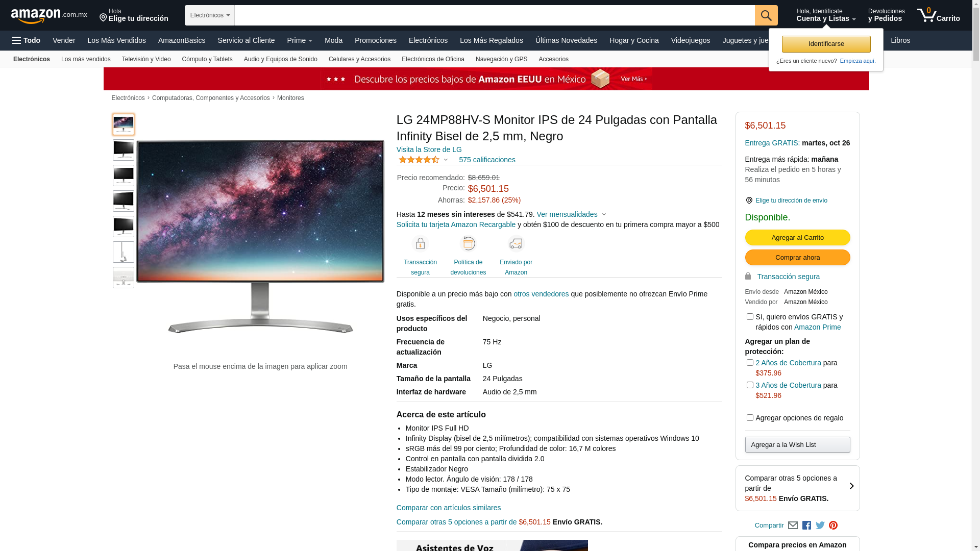Viewport: 980px width, 551px height.
Task: Open the Electrónicos search category dropdown
Action: 210,15
